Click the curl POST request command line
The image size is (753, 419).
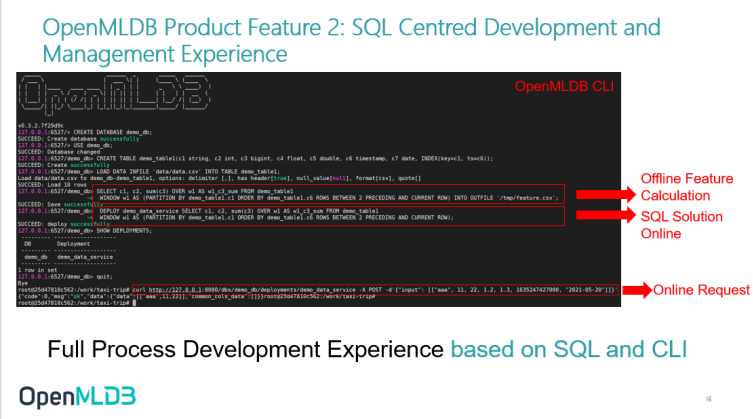(x=375, y=290)
